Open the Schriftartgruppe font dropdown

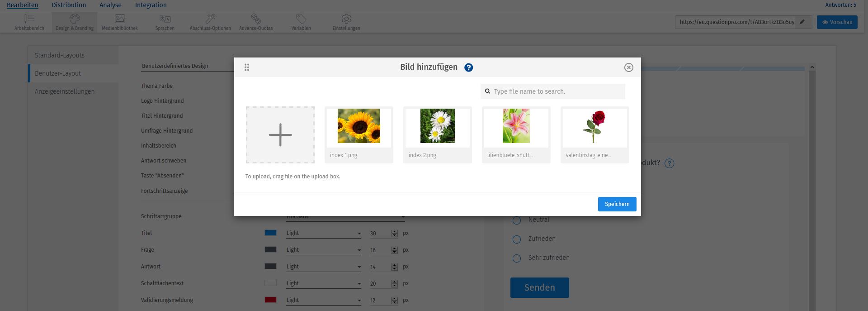click(x=346, y=217)
